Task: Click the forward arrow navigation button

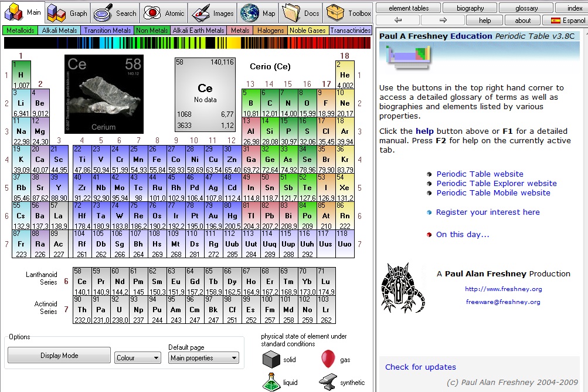Action: pyautogui.click(x=443, y=20)
